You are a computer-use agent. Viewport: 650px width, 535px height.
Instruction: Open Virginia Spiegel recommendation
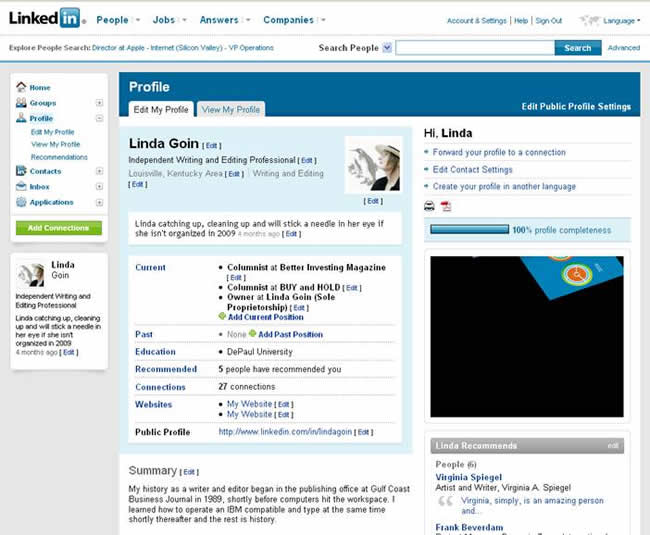coord(468,477)
